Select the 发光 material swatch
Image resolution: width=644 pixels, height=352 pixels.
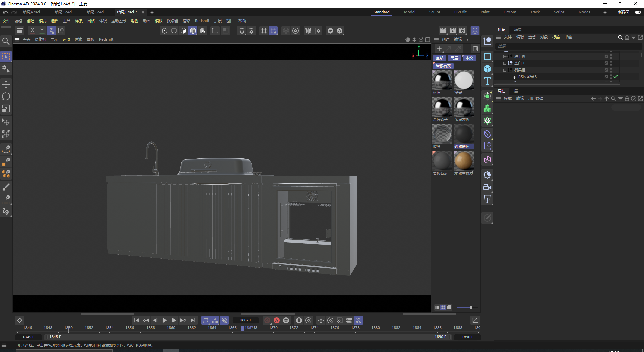[x=464, y=80]
